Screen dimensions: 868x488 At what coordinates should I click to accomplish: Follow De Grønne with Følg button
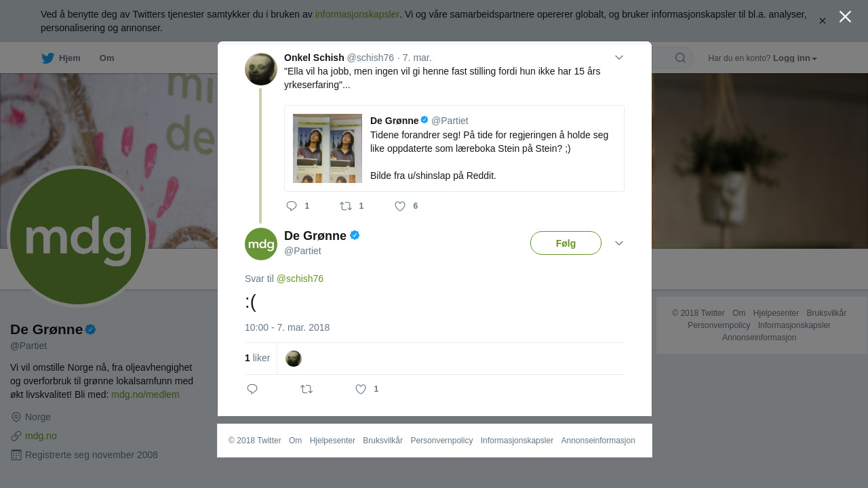[x=566, y=243]
